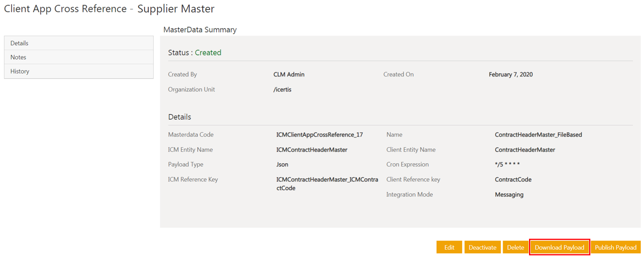Switch to the Notes tab
This screenshot has width=644, height=263.
(79, 57)
